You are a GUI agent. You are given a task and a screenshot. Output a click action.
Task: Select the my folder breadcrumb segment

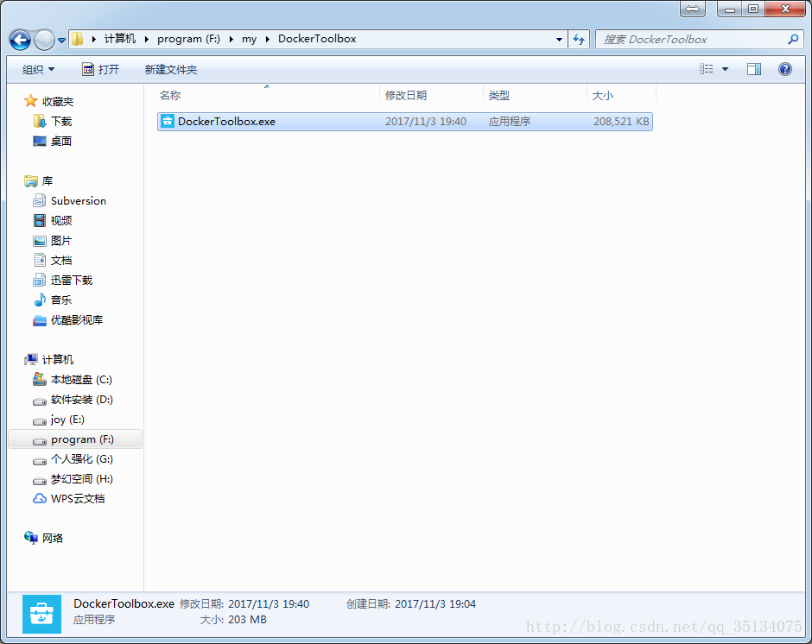coord(249,39)
